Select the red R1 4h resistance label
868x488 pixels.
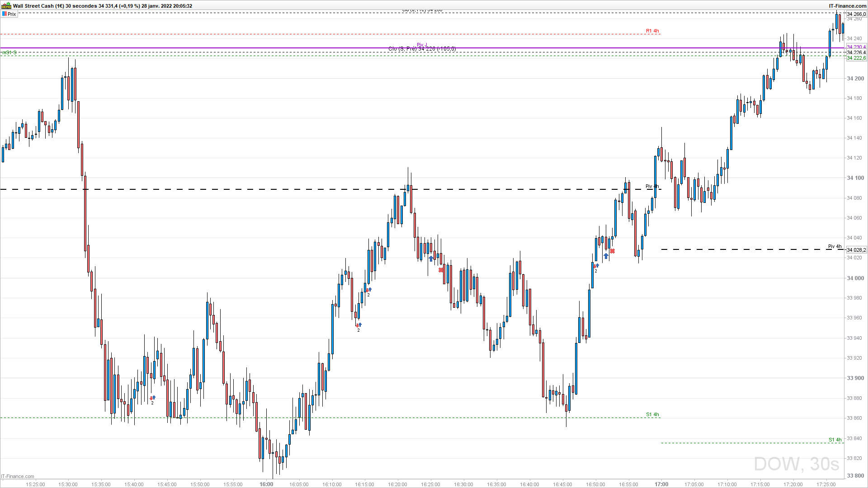point(652,31)
